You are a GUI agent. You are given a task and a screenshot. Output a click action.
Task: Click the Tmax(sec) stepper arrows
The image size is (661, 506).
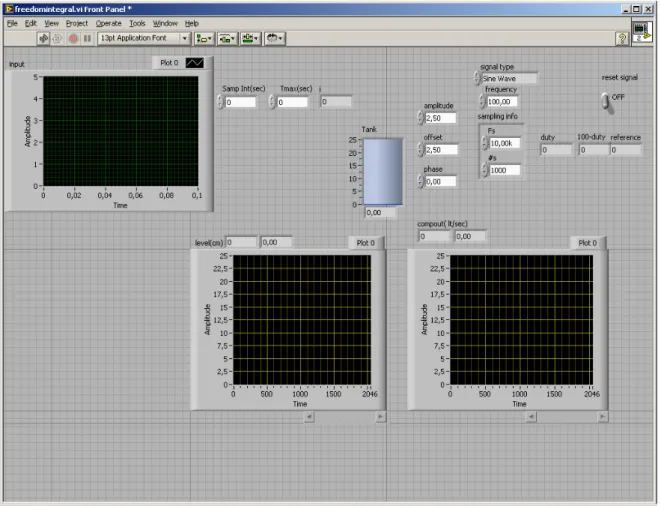point(272,102)
